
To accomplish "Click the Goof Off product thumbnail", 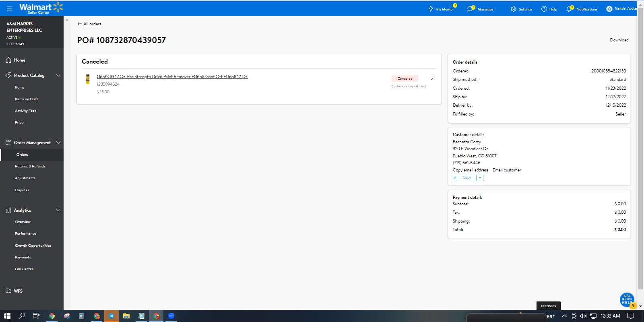I will click(88, 79).
